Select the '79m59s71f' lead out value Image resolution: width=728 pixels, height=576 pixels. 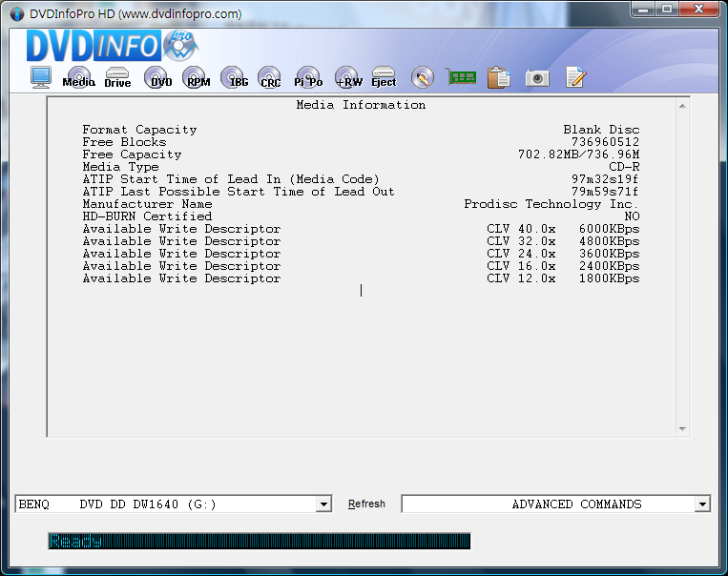point(606,192)
